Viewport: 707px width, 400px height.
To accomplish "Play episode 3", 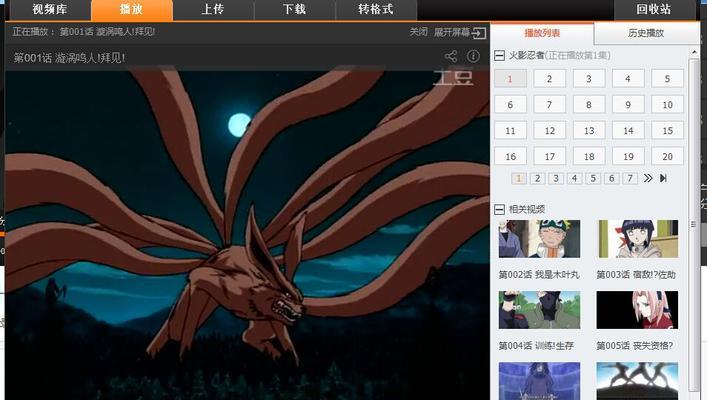I will click(x=589, y=79).
